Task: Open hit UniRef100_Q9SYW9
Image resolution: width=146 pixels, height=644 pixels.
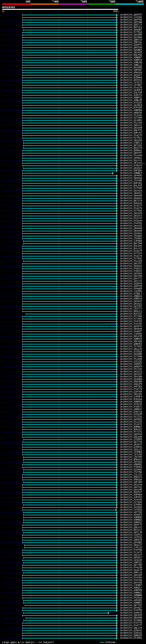Action: click(x=131, y=22)
